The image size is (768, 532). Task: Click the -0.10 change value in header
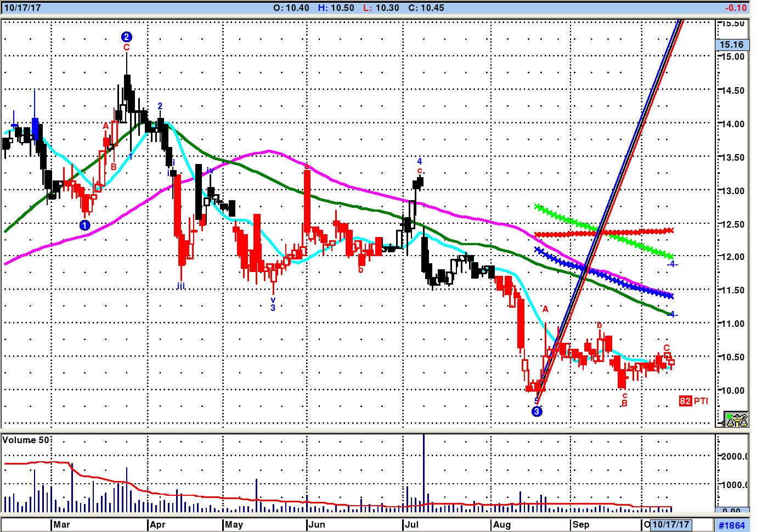[x=735, y=8]
